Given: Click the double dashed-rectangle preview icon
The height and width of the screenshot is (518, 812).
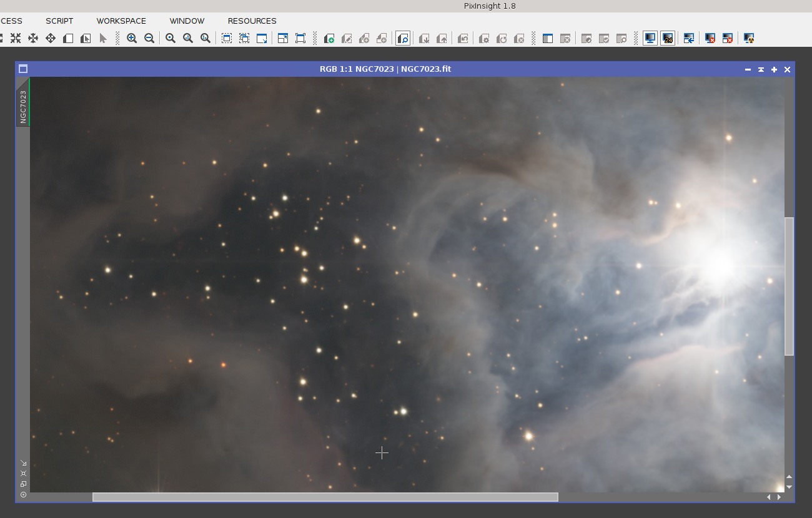Looking at the screenshot, I should [244, 38].
